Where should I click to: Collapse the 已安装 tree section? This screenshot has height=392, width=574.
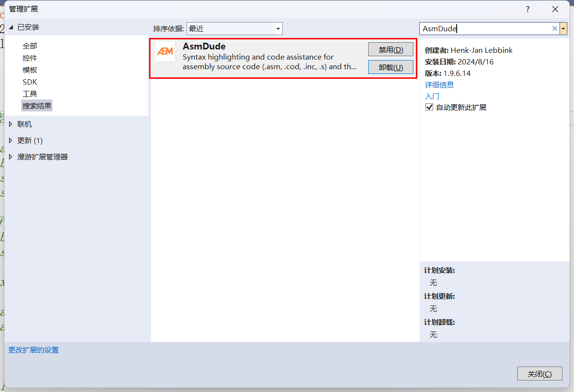point(11,27)
